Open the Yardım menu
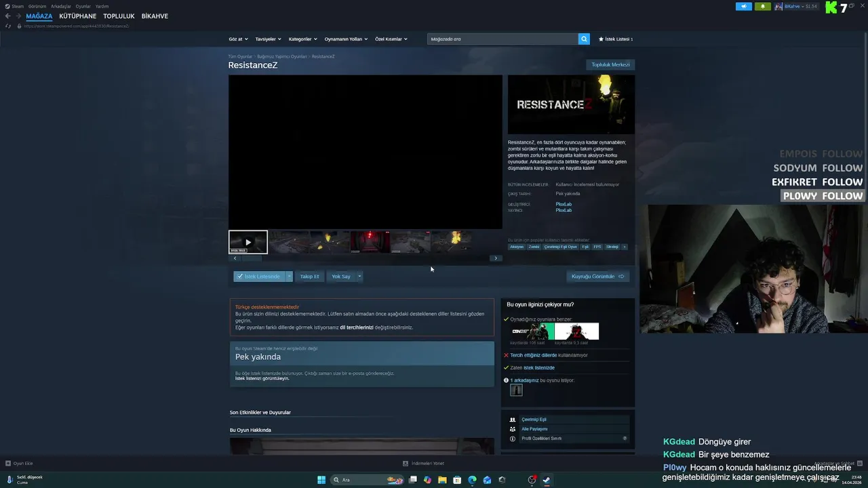 point(102,6)
